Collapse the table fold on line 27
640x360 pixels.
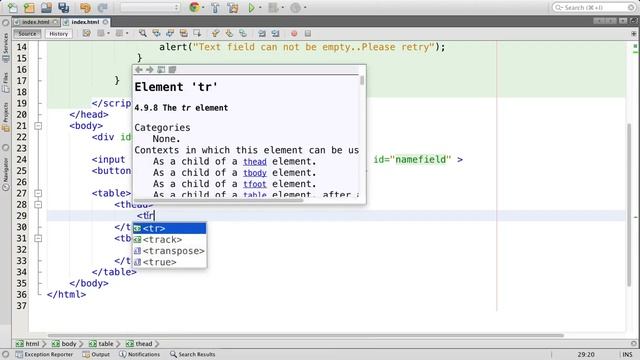point(38,193)
